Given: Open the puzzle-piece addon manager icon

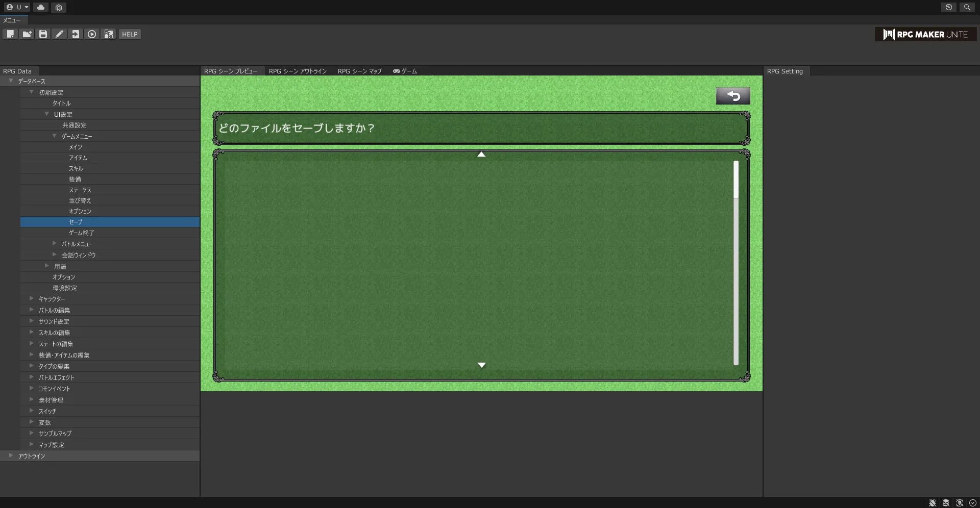Looking at the screenshot, I should coord(109,34).
